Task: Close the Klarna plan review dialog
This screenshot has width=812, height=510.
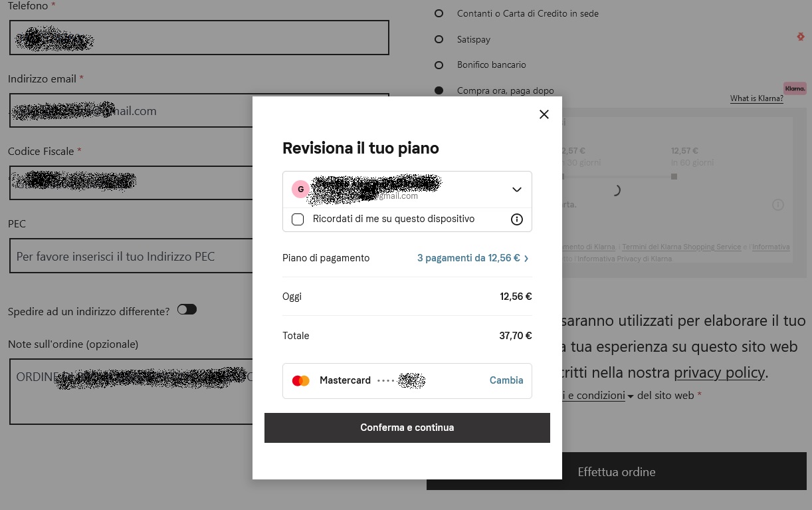Action: [x=544, y=114]
